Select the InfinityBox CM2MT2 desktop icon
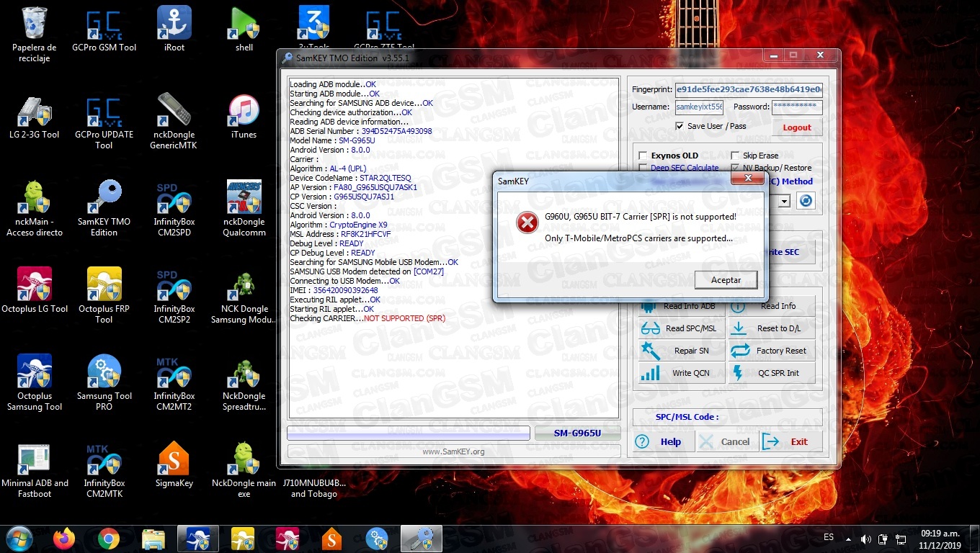Screen dimensions: 980x553 174,383
